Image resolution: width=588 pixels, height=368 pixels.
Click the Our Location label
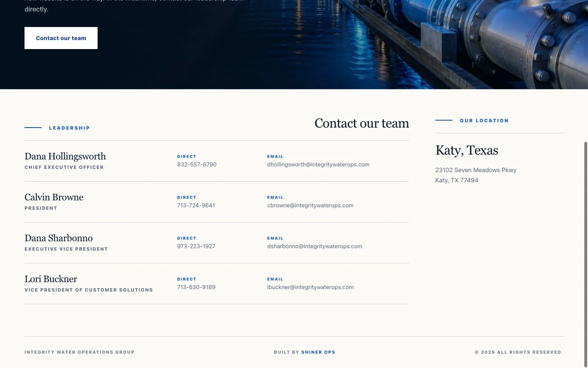[484, 121]
